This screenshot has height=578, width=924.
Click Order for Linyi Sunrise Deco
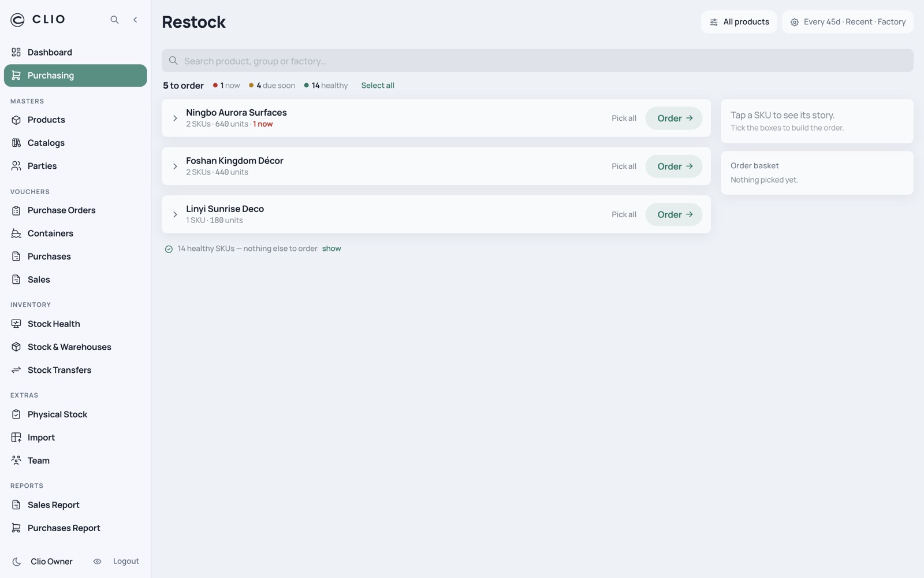tap(674, 214)
